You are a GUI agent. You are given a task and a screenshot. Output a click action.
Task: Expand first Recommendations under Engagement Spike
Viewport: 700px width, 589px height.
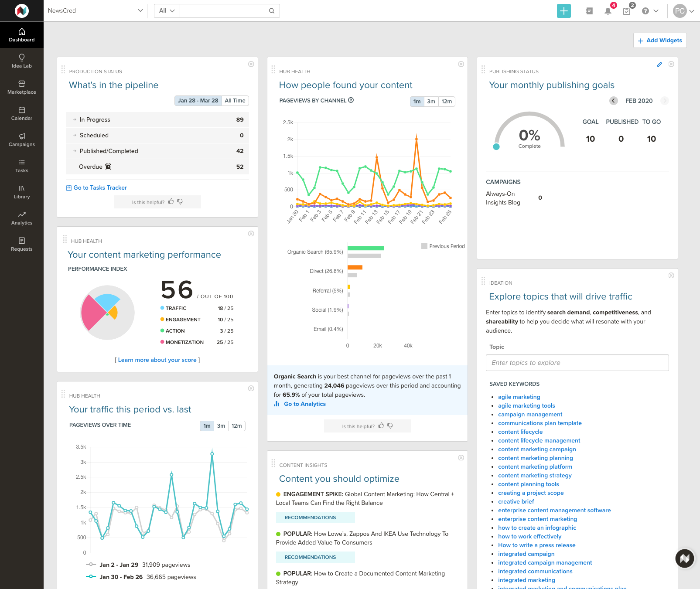[315, 518]
